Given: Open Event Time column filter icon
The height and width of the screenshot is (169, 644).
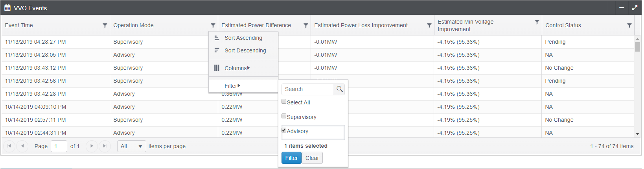Looking at the screenshot, I should click(x=105, y=26).
